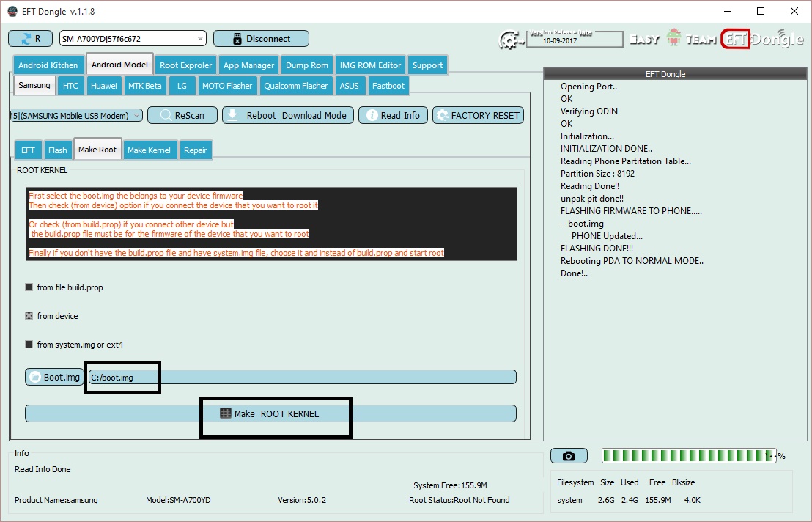Open Qualcomm Flasher tab
Screen dimensions: 812x522
[x=295, y=86]
